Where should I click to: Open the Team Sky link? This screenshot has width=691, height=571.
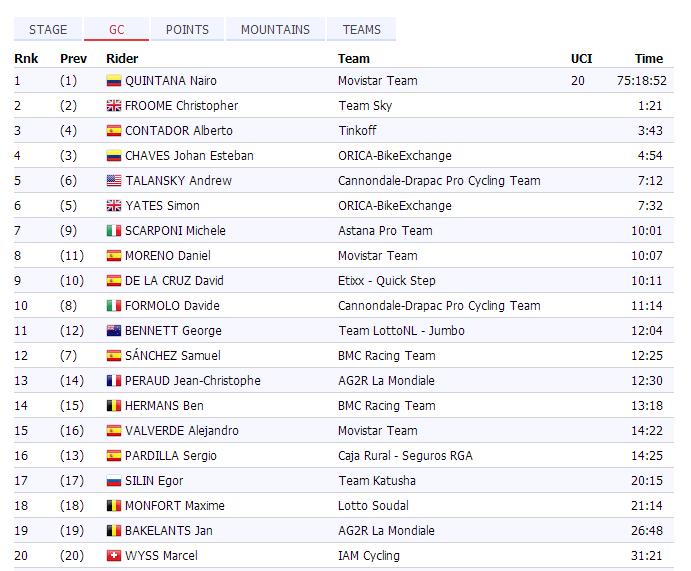click(x=365, y=106)
